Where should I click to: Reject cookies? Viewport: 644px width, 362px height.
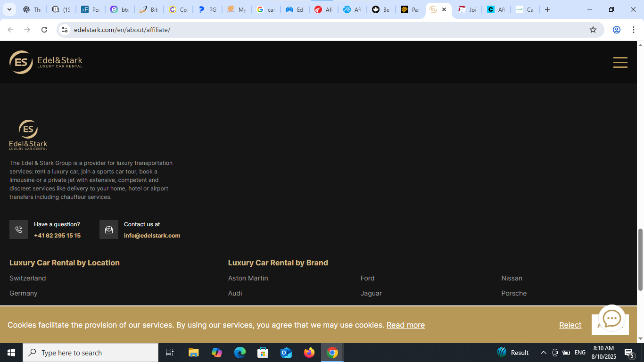click(x=570, y=325)
